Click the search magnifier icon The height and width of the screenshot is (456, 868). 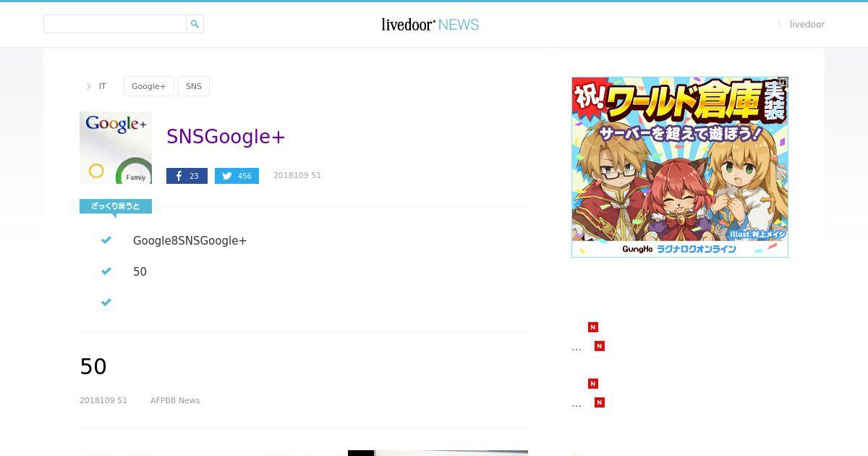tap(195, 24)
